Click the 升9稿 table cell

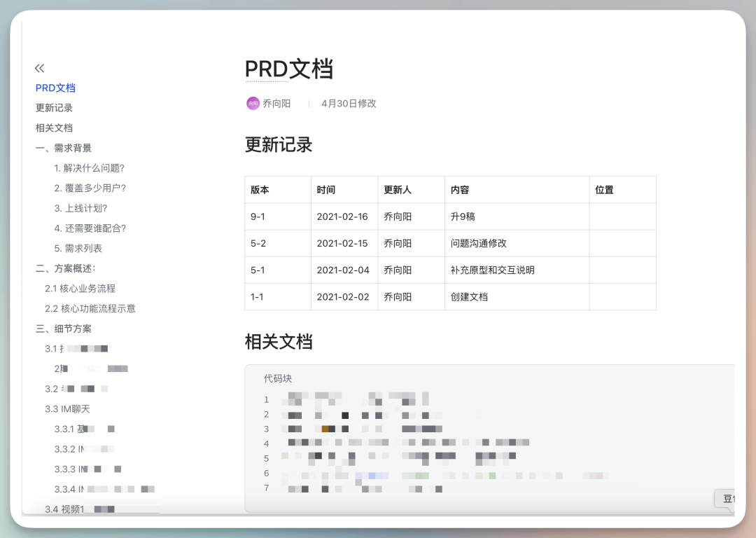pyautogui.click(x=463, y=217)
